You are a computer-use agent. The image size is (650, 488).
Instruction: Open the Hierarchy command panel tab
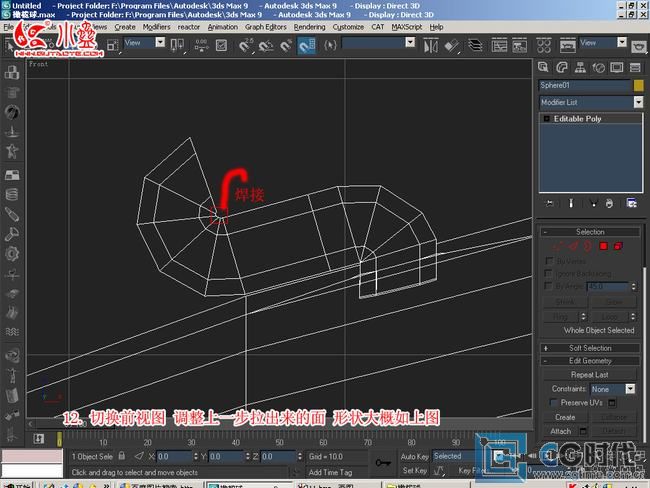point(580,67)
